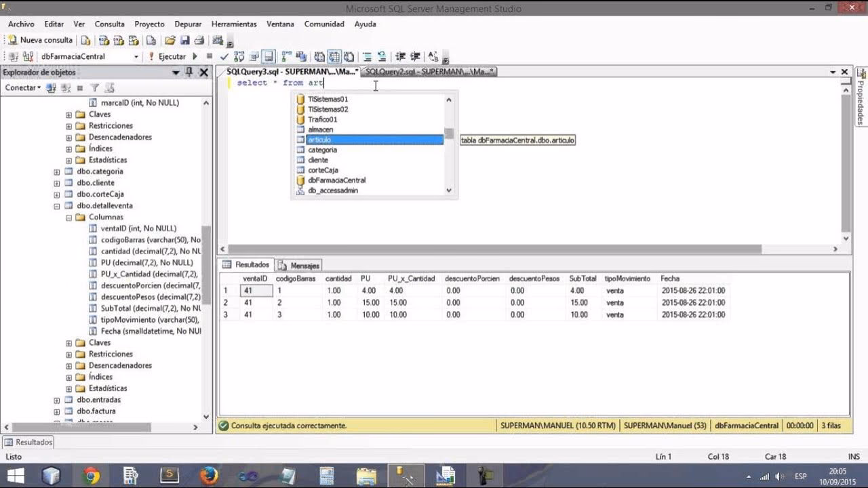Click the filter funnel icon in object explorer
Viewport: 868px width, 488px height.
pyautogui.click(x=95, y=87)
